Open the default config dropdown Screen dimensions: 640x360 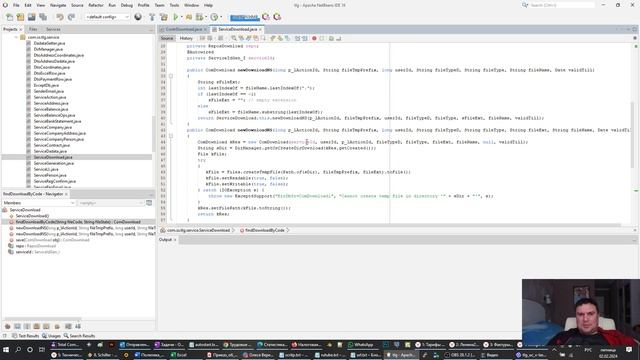(x=107, y=17)
